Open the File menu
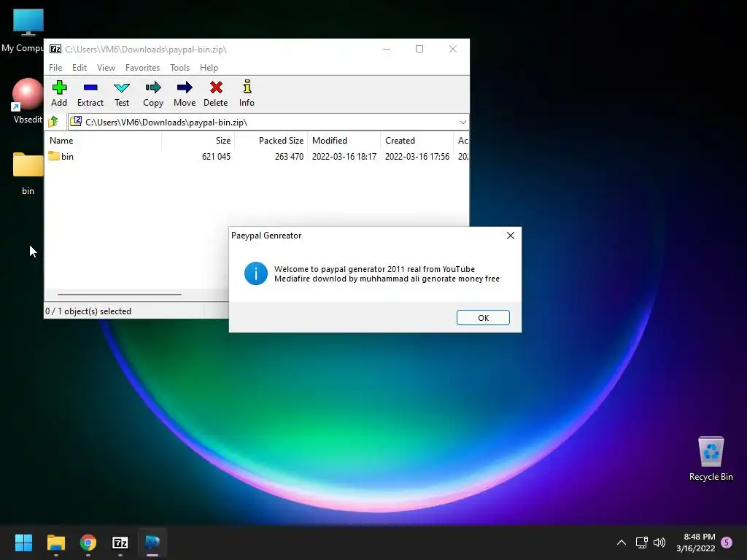 point(55,68)
